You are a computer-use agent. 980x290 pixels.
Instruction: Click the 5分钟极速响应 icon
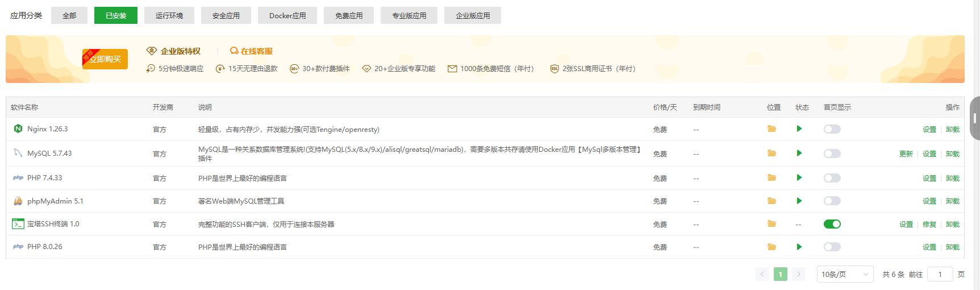point(151,68)
